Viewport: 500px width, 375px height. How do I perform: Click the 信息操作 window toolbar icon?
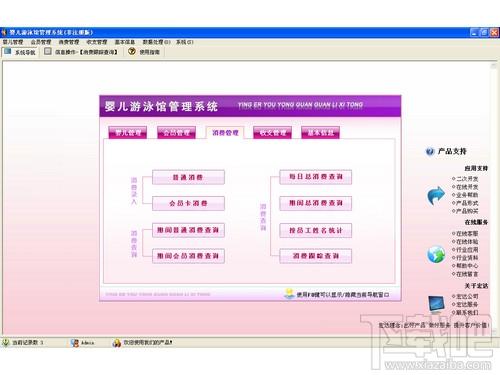click(x=48, y=51)
